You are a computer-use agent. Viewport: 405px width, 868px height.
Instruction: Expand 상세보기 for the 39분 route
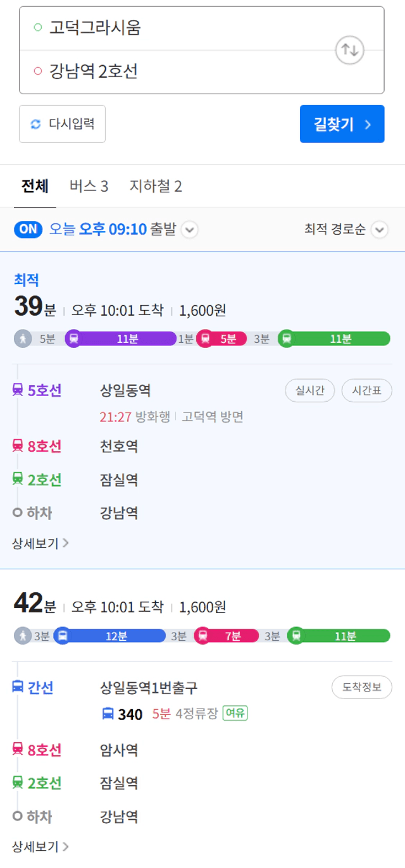[x=40, y=543]
